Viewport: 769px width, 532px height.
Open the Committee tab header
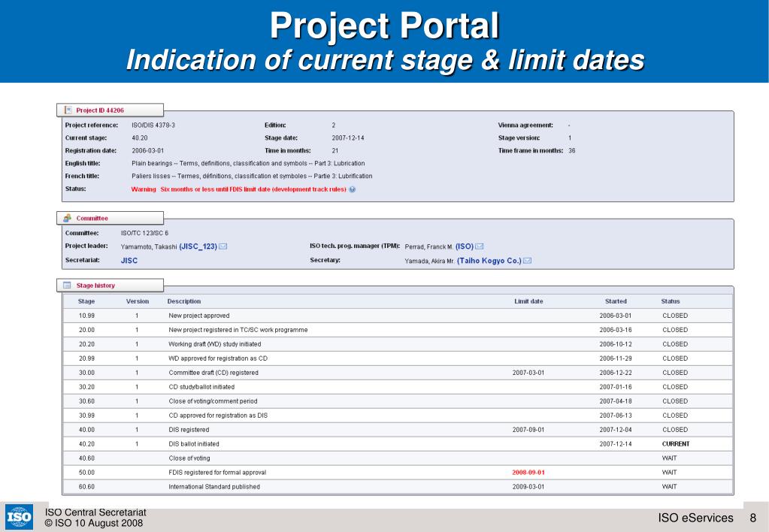pos(92,218)
